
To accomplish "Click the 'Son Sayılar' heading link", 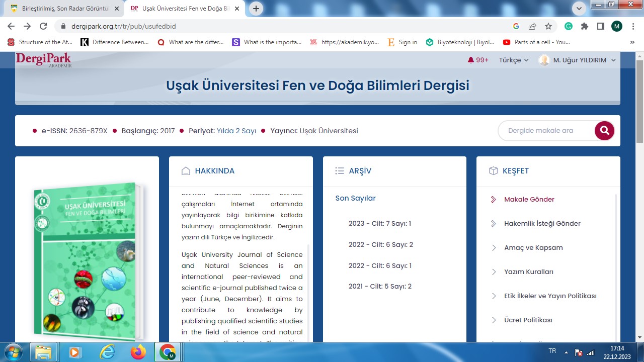I will point(356,198).
